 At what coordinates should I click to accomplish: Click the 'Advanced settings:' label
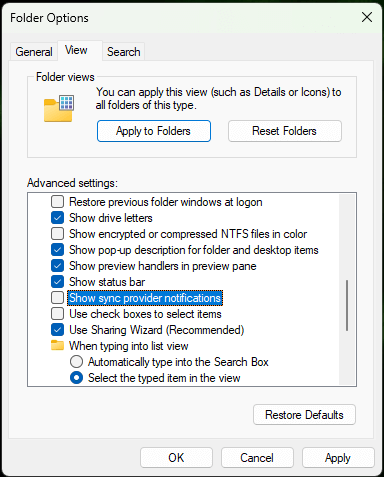[72, 183]
